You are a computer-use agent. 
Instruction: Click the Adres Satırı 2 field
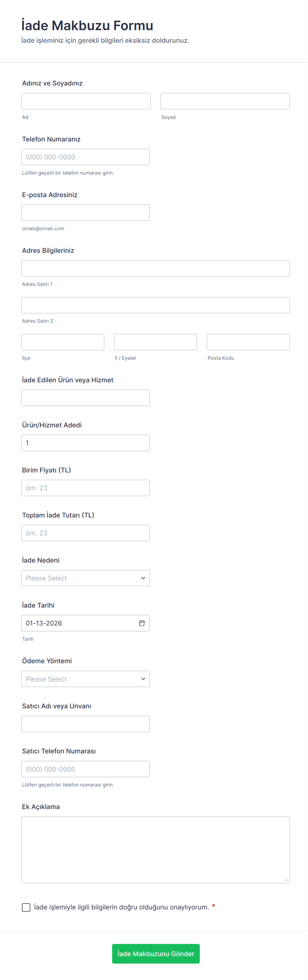pyautogui.click(x=156, y=305)
